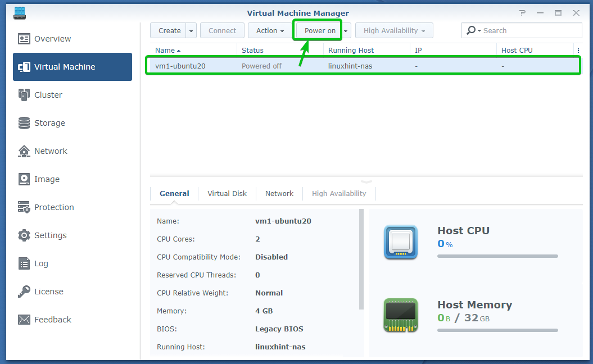Expand the Power on dropdown arrow

click(346, 31)
